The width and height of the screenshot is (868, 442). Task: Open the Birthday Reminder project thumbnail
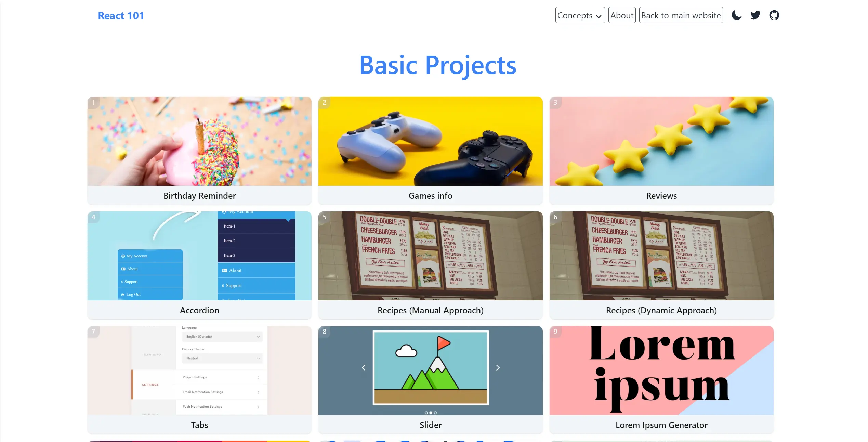(199, 141)
